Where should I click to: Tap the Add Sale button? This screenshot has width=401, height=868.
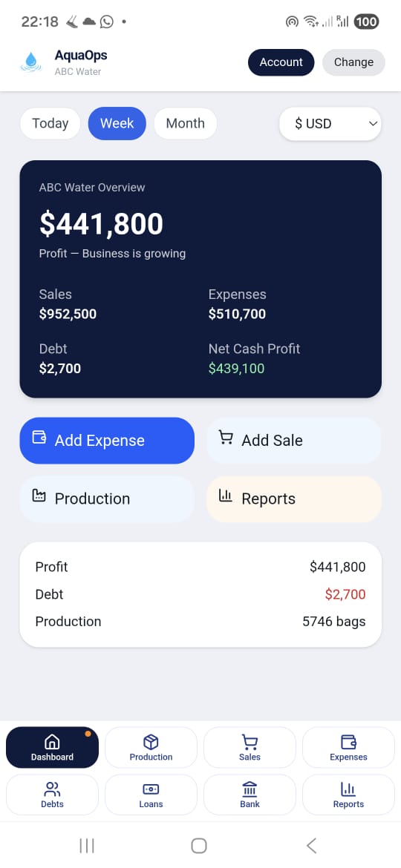pyautogui.click(x=293, y=441)
